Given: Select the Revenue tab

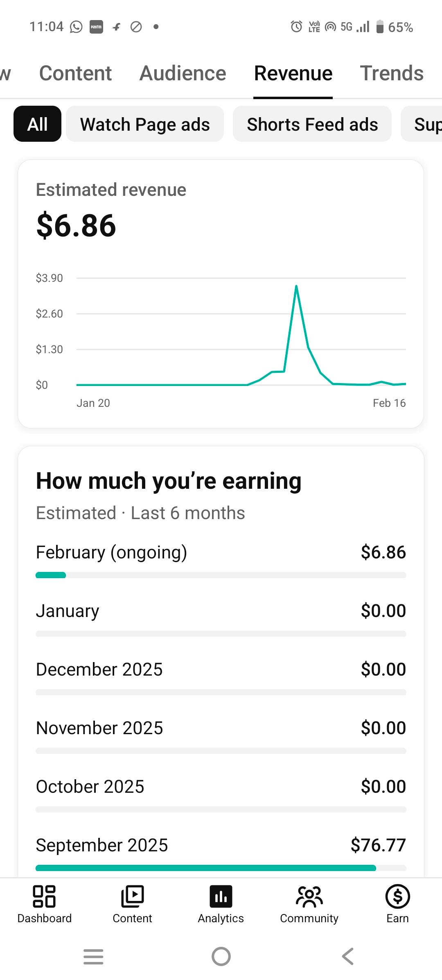Looking at the screenshot, I should (x=293, y=74).
